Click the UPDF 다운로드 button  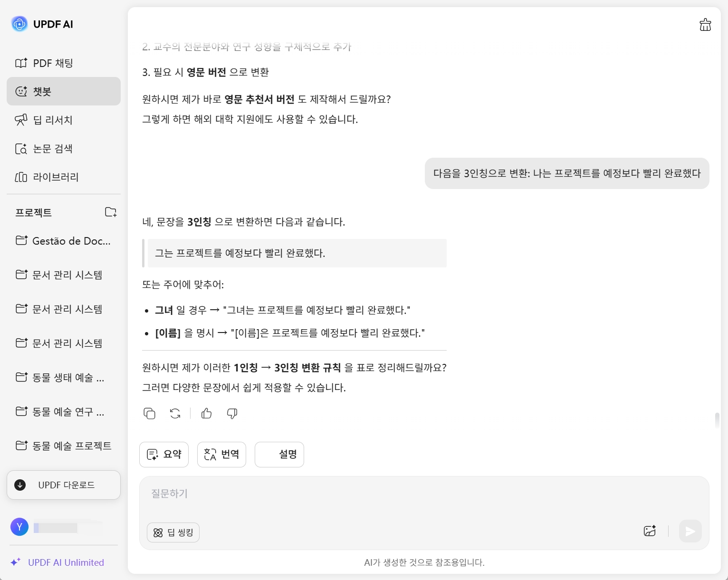[x=64, y=485]
